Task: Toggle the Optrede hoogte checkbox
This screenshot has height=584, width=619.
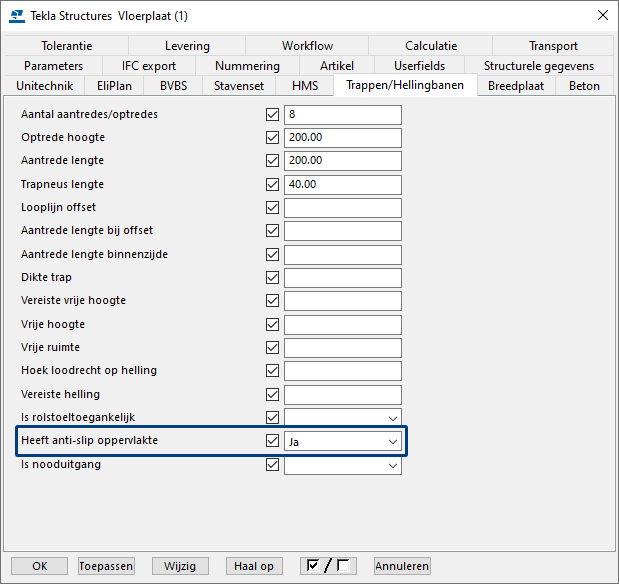Action: 273,138
